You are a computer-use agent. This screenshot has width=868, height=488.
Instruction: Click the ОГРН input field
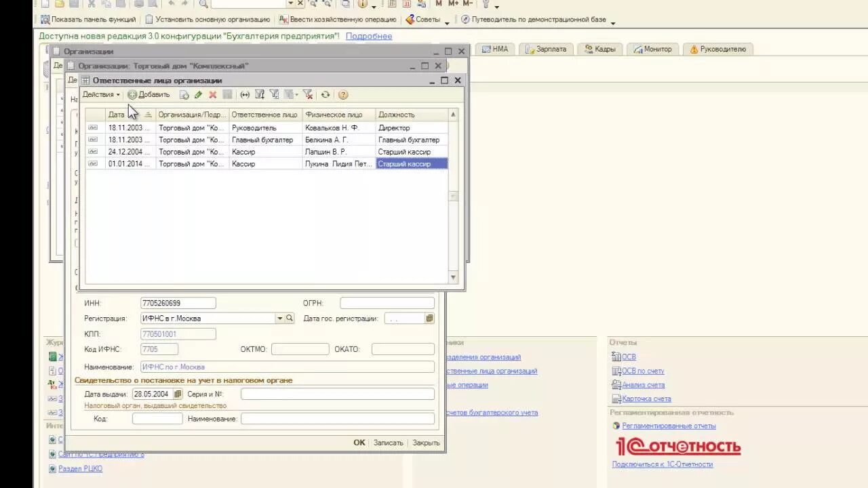[387, 304]
